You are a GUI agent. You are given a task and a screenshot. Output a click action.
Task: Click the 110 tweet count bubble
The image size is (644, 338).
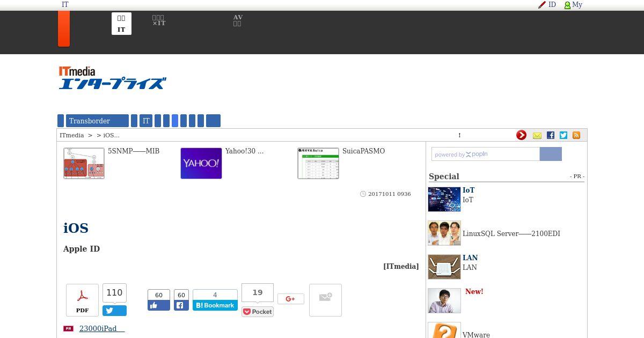(114, 292)
